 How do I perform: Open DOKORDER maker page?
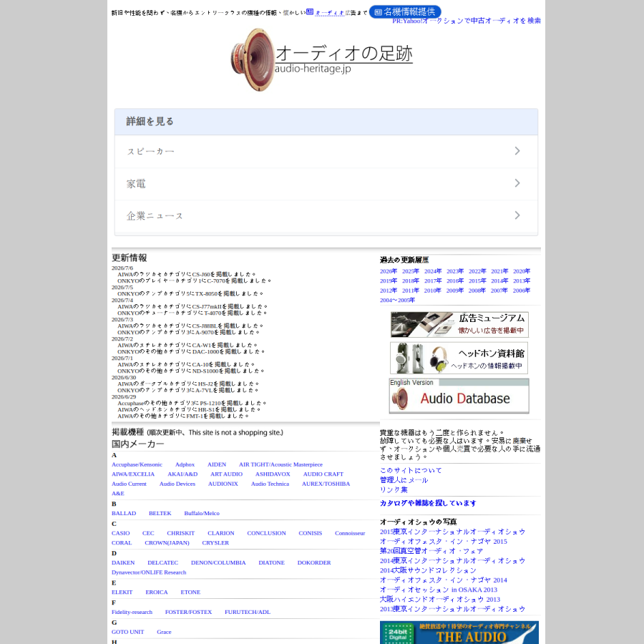coord(314,562)
